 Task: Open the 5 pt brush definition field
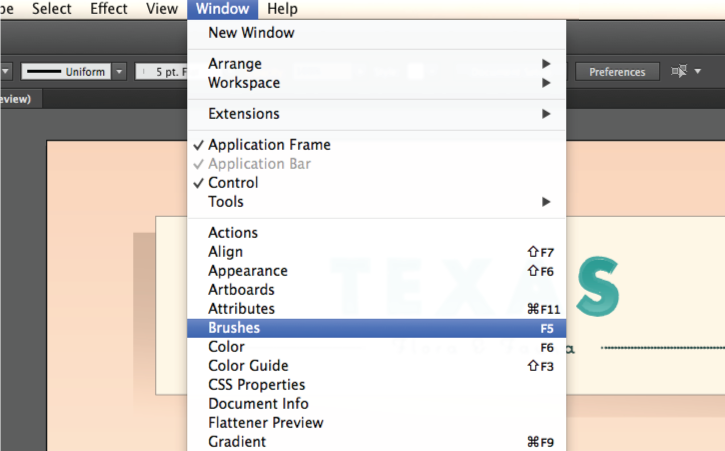(161, 72)
